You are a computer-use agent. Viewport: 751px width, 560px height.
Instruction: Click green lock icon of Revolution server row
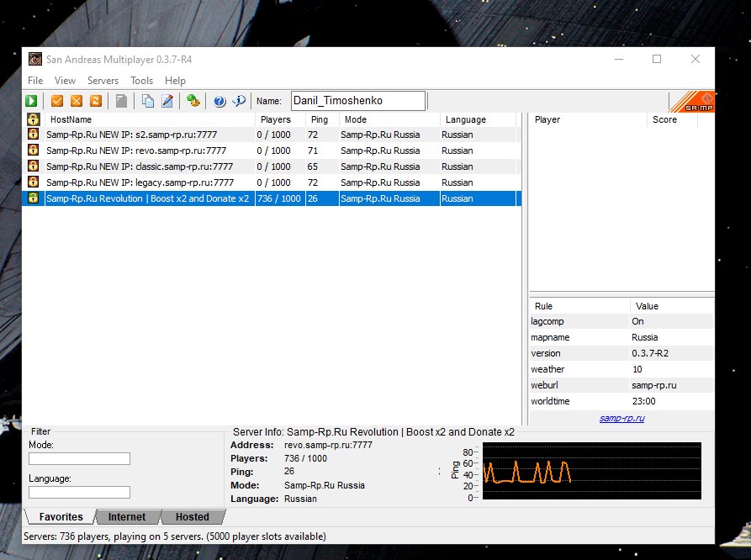33,198
